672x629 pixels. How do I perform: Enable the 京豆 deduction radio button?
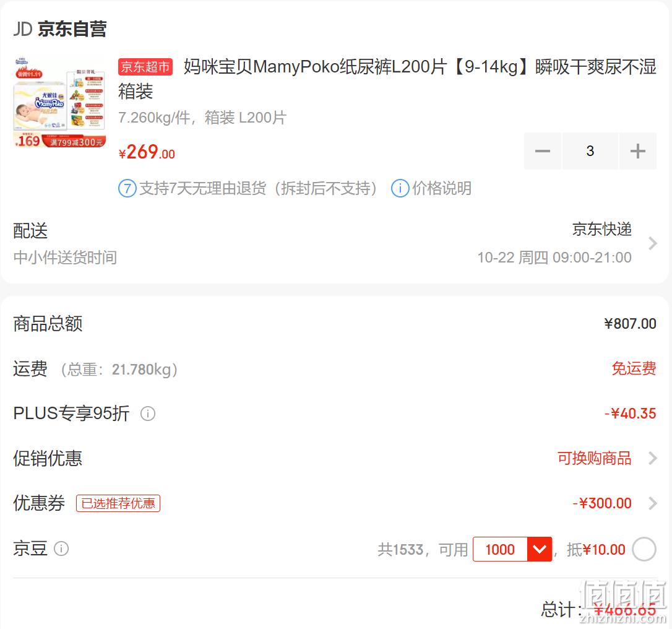pyautogui.click(x=644, y=549)
